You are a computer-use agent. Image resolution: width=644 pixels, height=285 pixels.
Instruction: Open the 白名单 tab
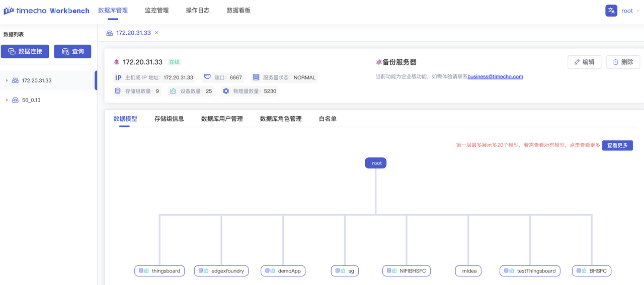pyautogui.click(x=328, y=119)
